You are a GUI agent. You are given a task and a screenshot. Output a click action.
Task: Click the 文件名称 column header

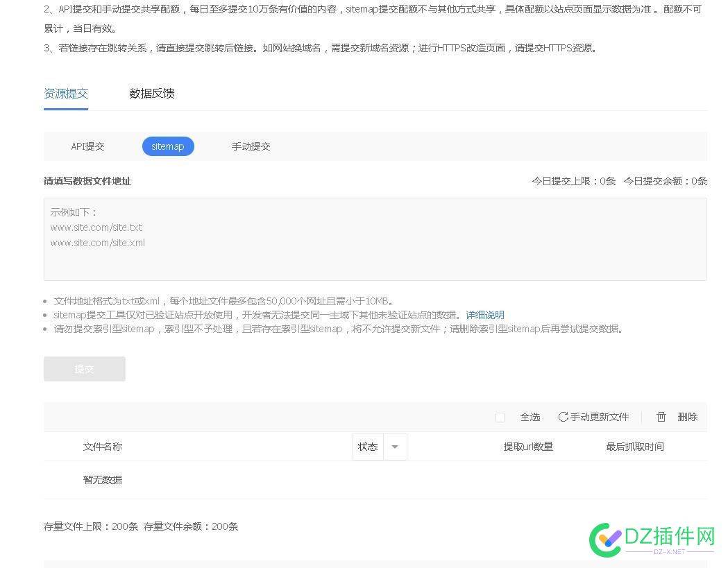(103, 447)
